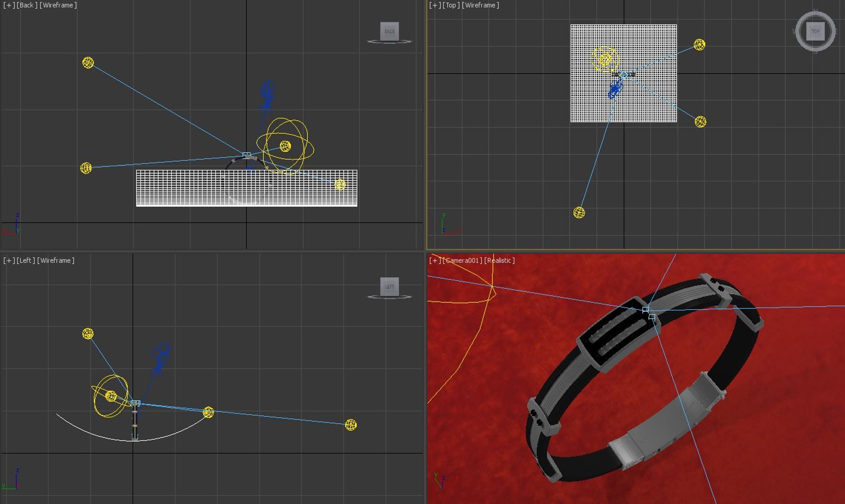The height and width of the screenshot is (504, 845).
Task: Select upper-right yellow light in Top viewport
Action: click(x=699, y=44)
